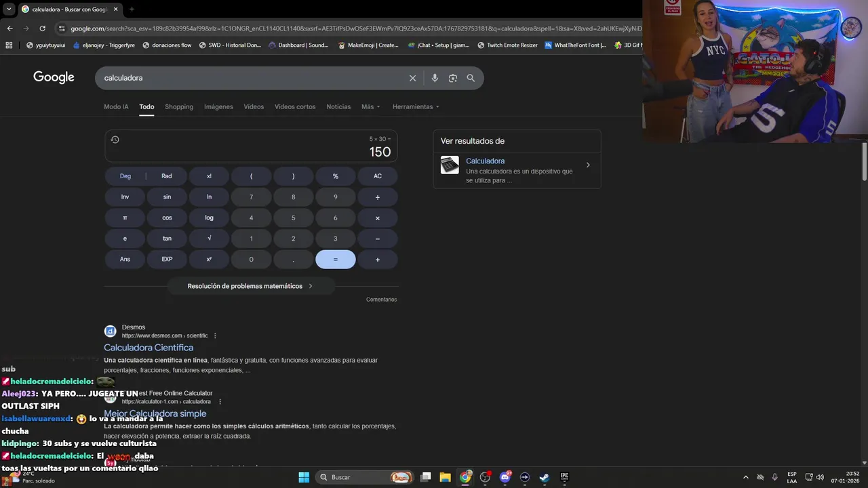Click the Comentarios feedback link
This screenshot has height=488, width=868.
tap(381, 300)
